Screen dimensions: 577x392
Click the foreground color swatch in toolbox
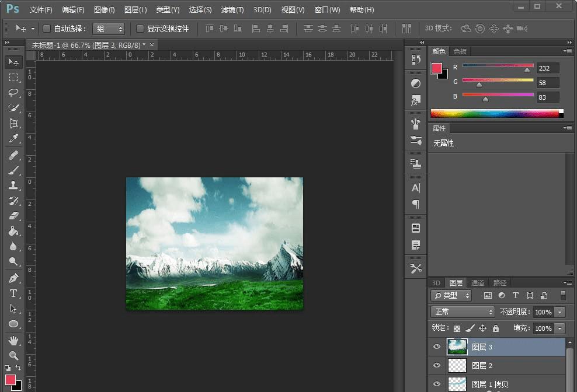[x=11, y=380]
